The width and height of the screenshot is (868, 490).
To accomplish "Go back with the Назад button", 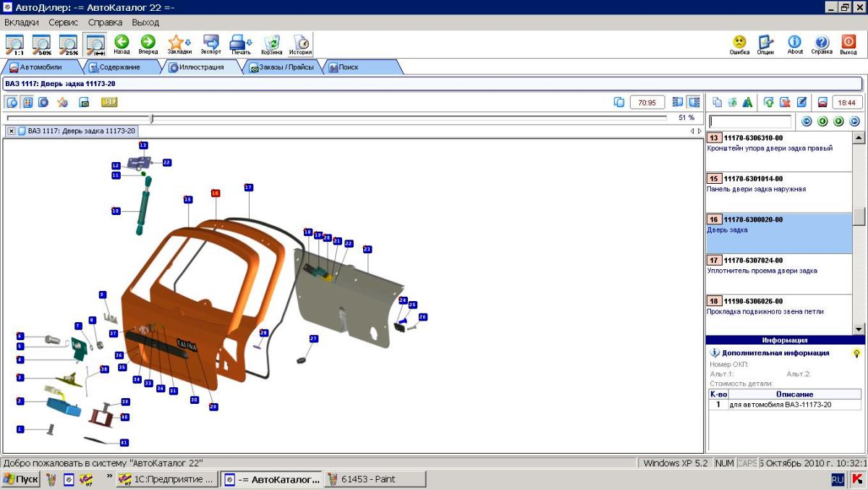I will click(x=122, y=45).
